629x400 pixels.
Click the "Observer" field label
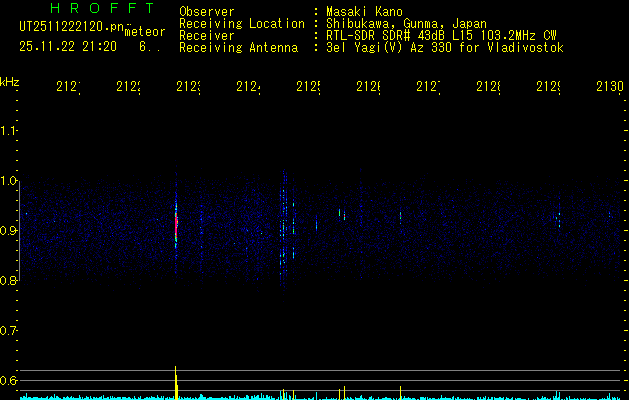pos(207,12)
